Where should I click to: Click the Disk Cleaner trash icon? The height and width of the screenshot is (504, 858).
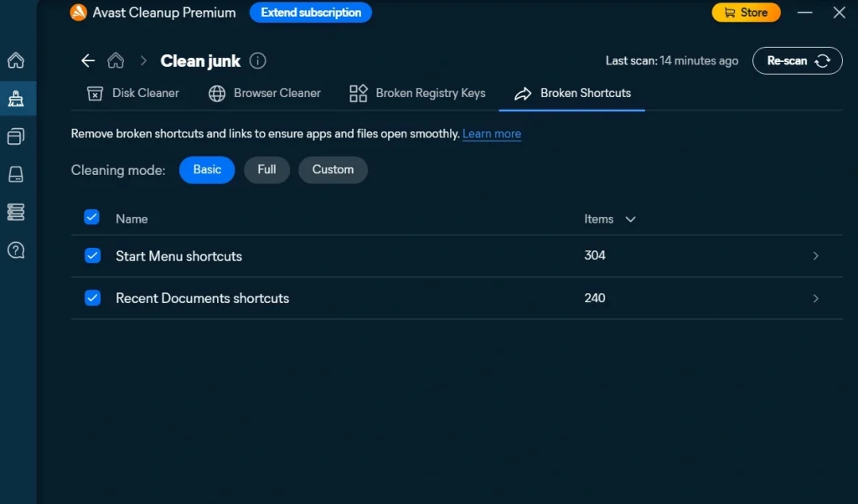point(95,94)
